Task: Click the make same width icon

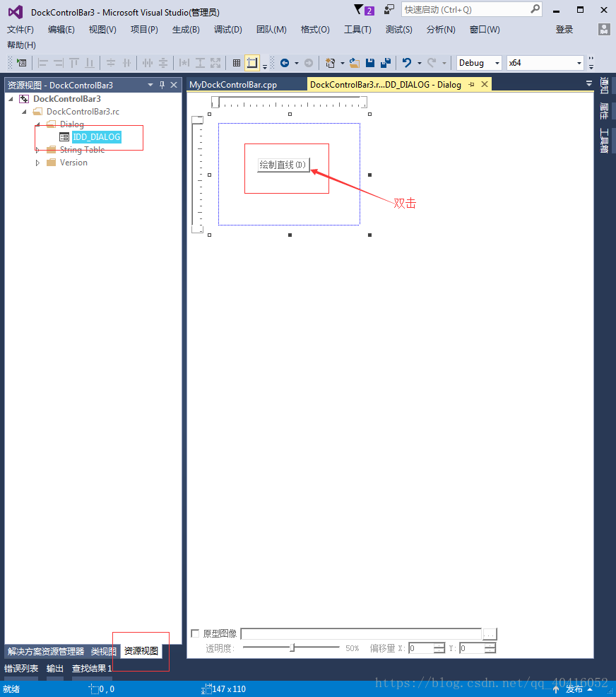Action: (184, 63)
